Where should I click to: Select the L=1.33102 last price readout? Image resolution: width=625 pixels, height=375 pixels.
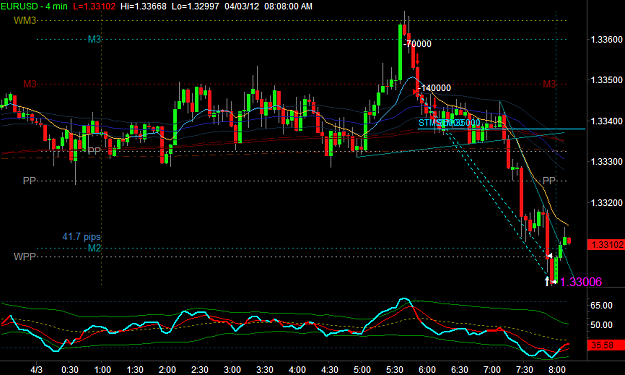[x=94, y=6]
